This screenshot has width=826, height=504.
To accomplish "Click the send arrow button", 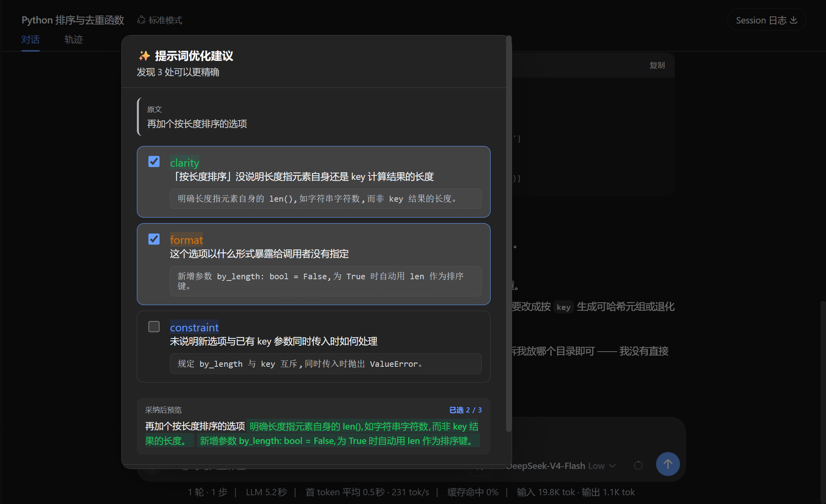I will [668, 464].
